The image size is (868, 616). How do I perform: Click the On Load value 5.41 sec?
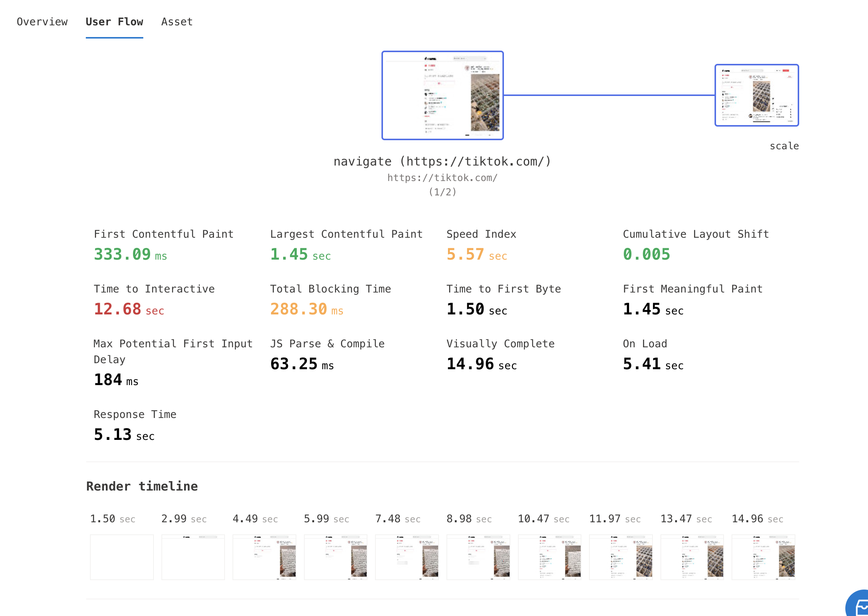[653, 364]
